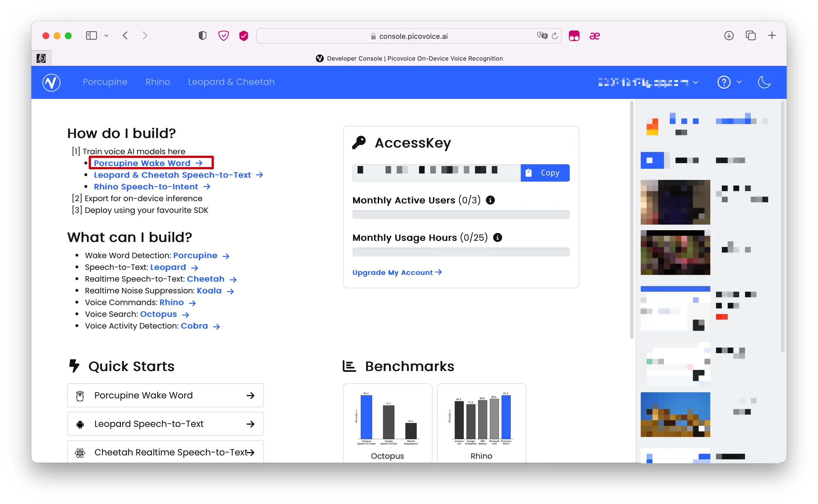Click the console.picovoice.ai address bar
This screenshot has width=818, height=504.
click(x=409, y=36)
